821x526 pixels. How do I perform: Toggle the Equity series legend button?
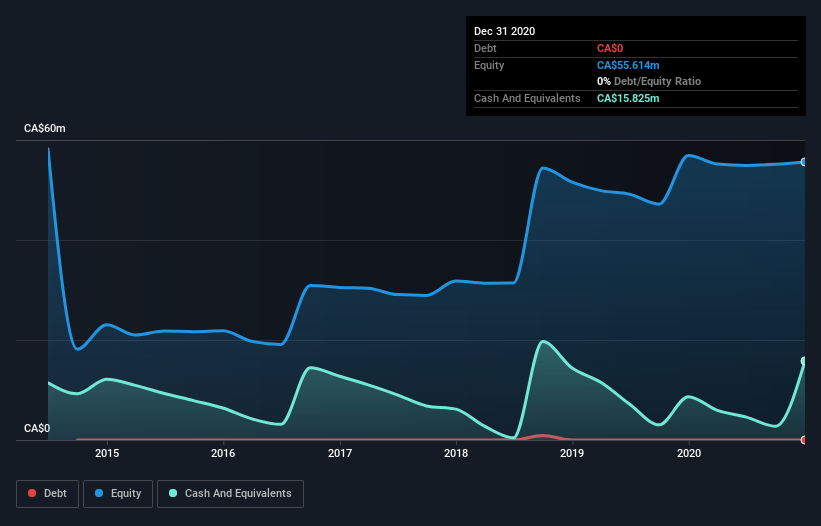118,494
